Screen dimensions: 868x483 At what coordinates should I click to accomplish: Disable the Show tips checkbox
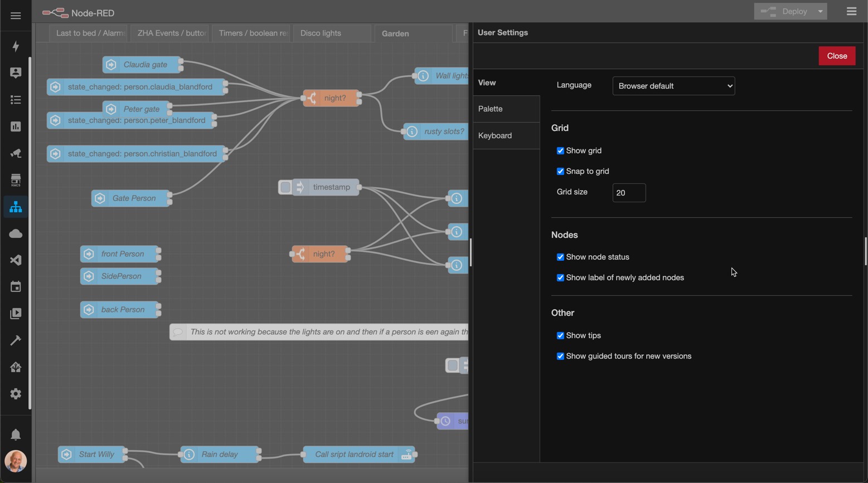pos(560,336)
